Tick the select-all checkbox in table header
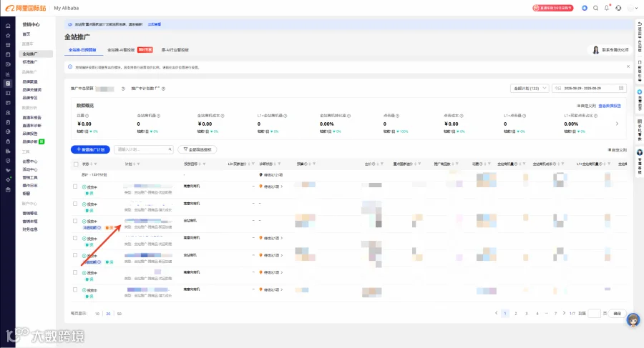 pyautogui.click(x=76, y=164)
